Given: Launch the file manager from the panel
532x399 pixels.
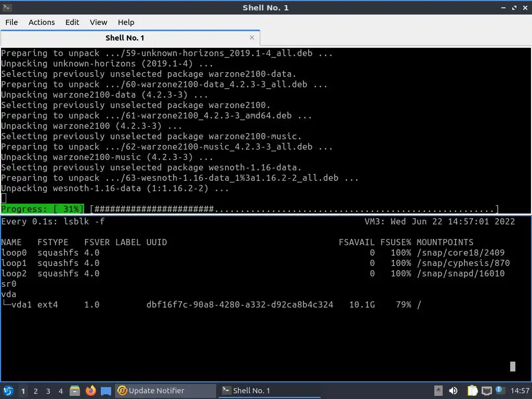Looking at the screenshot, I should click(75, 391).
